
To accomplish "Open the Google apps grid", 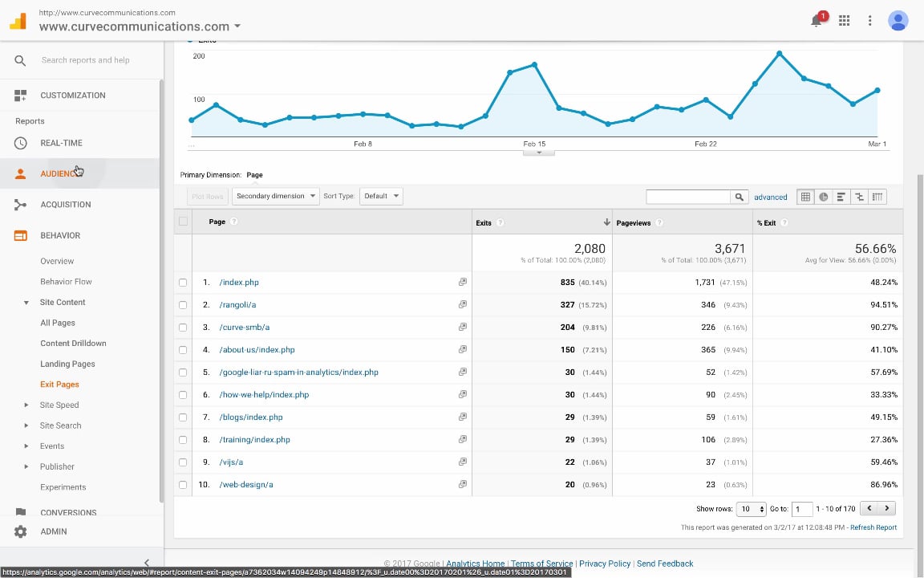I will (844, 21).
